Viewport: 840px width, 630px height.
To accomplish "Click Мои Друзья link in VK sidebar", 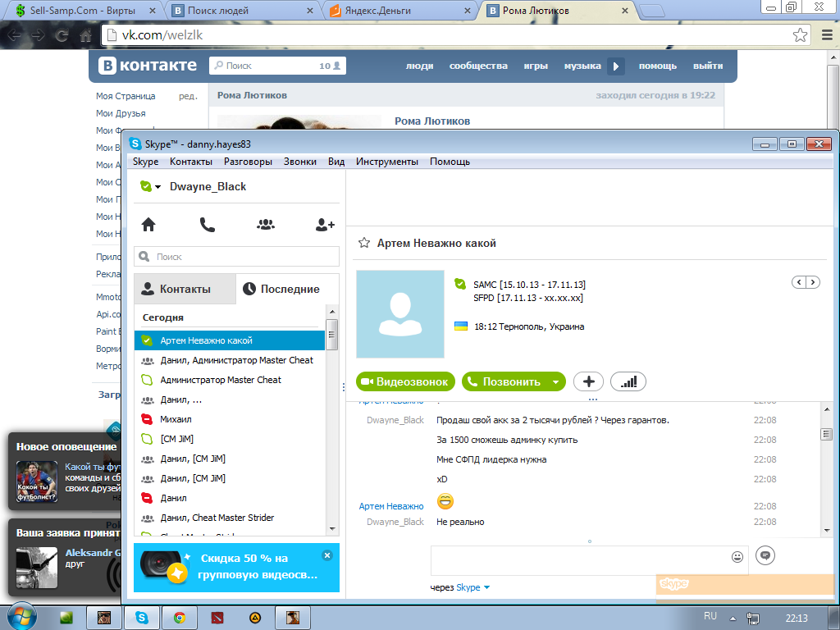I will pyautogui.click(x=121, y=113).
